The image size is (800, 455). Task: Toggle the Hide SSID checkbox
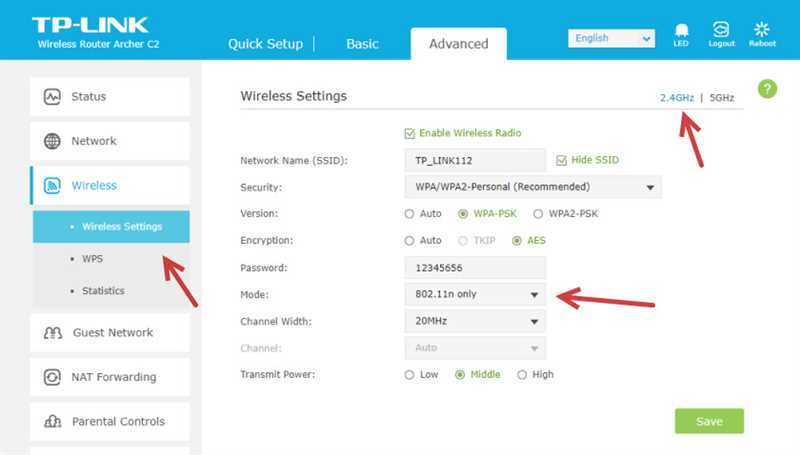coord(561,161)
